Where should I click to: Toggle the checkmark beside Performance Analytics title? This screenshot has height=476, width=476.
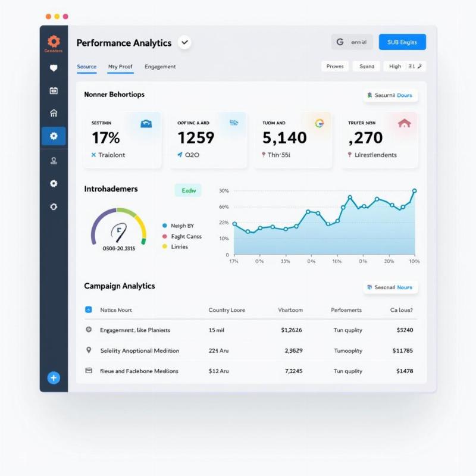184,42
